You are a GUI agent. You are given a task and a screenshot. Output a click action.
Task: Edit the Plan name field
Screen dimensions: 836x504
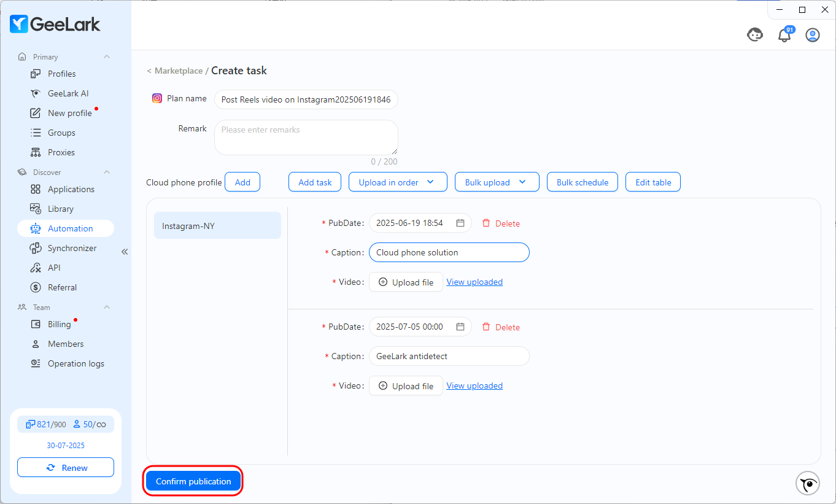(x=306, y=99)
